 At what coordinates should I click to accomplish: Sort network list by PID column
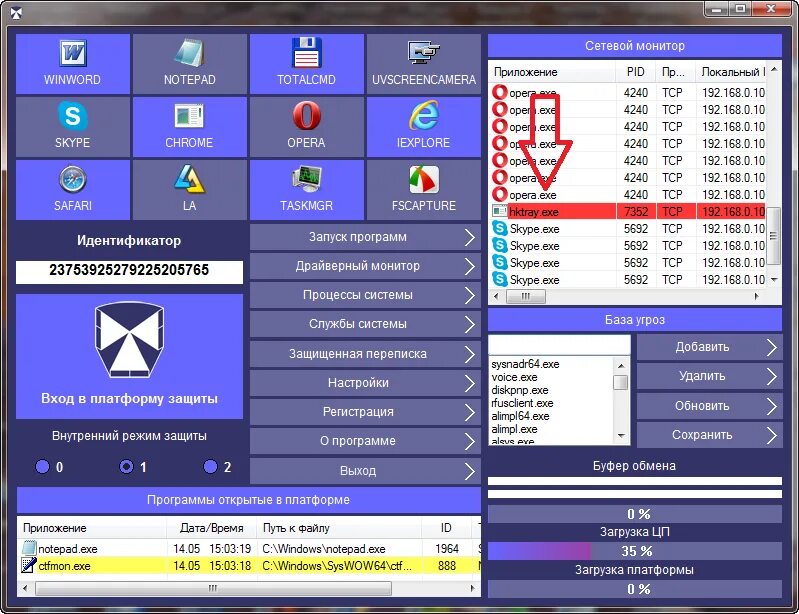[x=635, y=72]
